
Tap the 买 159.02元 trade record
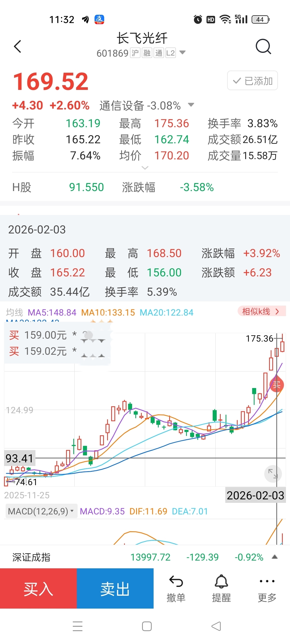[43, 351]
